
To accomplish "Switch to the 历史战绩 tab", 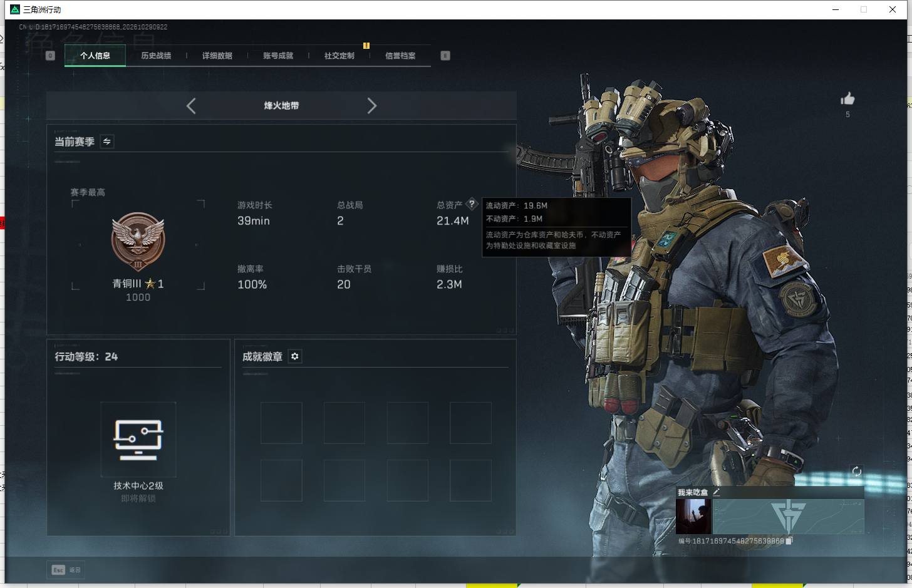I will 156,56.
